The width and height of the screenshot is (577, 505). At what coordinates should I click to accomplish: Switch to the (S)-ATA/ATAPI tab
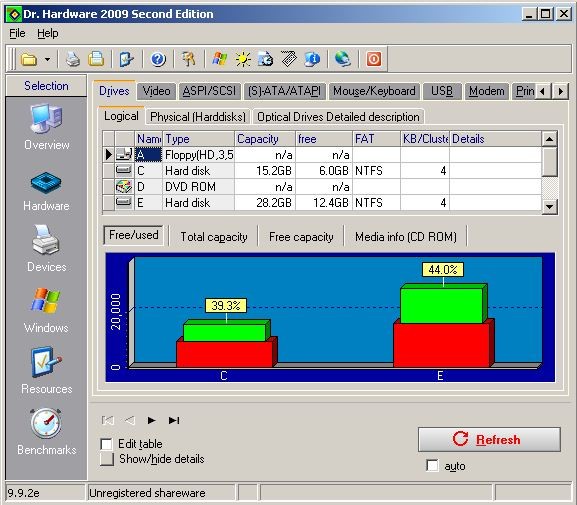tap(284, 91)
